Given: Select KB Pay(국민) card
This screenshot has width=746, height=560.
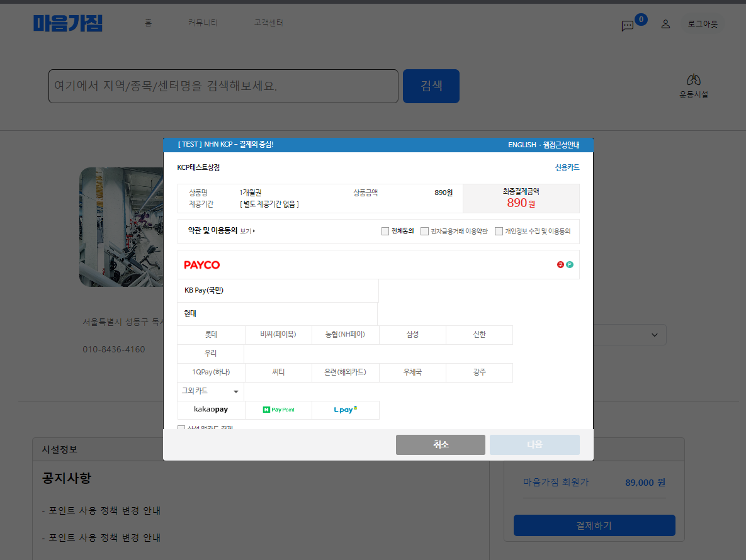Looking at the screenshot, I should point(278,291).
